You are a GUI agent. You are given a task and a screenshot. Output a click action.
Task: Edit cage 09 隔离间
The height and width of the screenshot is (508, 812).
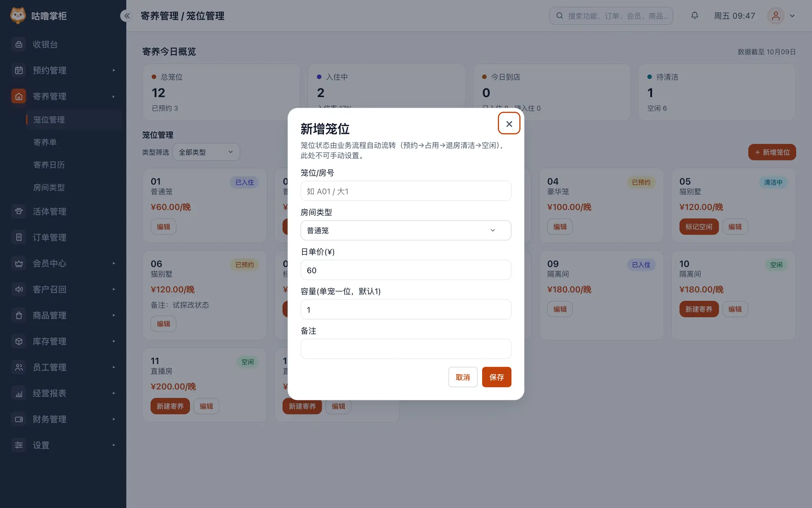coord(560,309)
